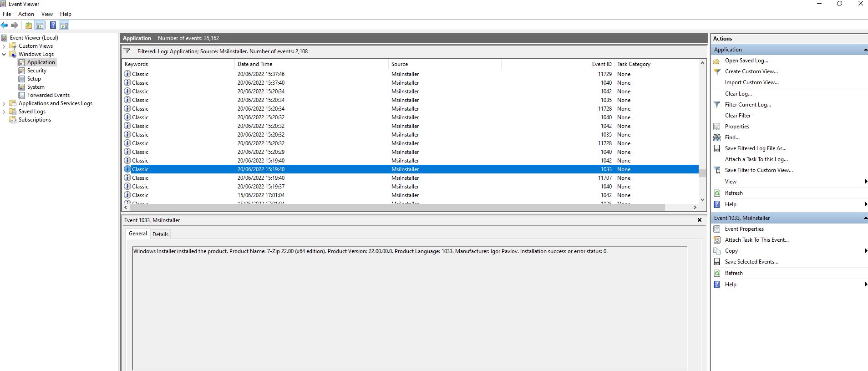Click the filter funnel icon above event list
Viewport: 868px width, 371px height.
coord(127,51)
